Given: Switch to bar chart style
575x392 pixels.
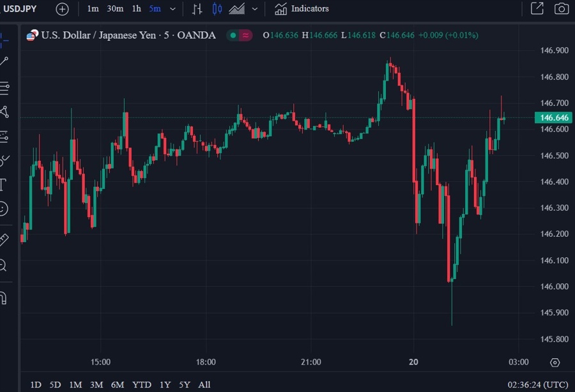Looking at the screenshot, I should (197, 9).
